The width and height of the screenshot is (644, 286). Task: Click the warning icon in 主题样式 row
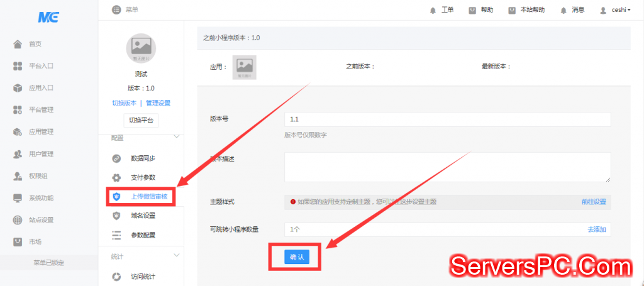(293, 202)
